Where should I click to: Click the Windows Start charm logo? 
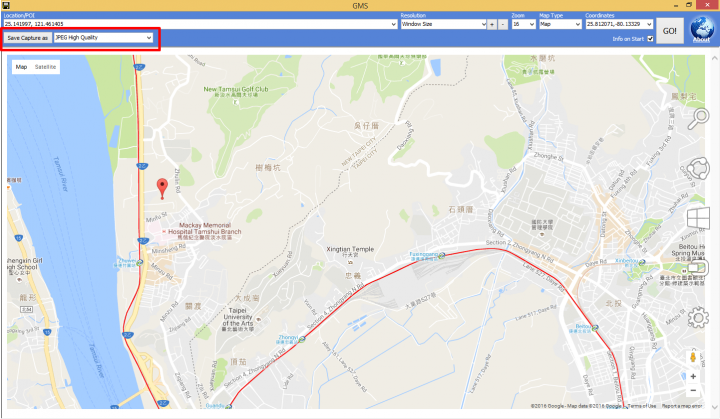698,218
